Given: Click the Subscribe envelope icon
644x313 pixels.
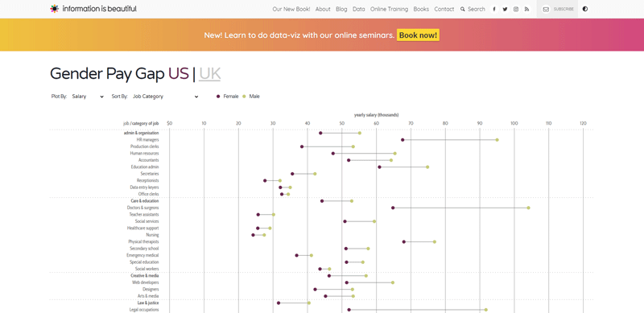Looking at the screenshot, I should point(546,9).
